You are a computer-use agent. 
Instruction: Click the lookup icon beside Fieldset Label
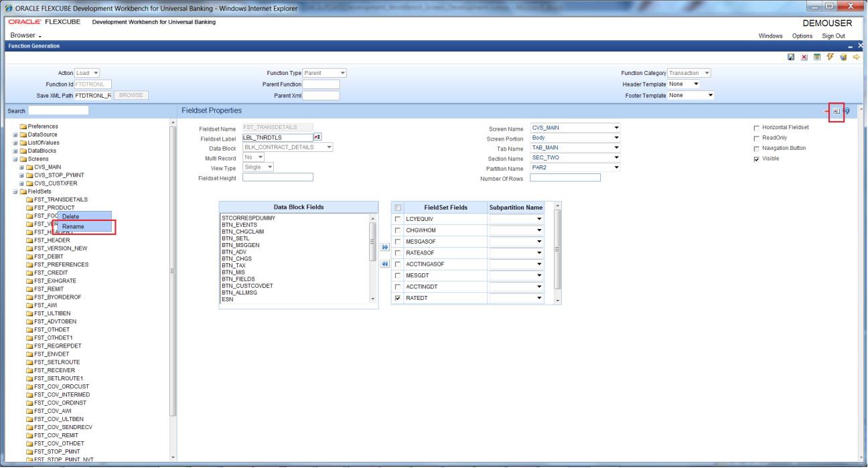coord(317,137)
